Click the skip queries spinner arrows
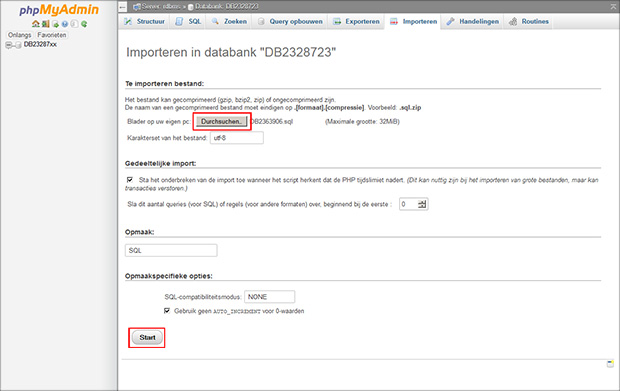Image resolution: width=620 pixels, height=391 pixels. [422, 204]
